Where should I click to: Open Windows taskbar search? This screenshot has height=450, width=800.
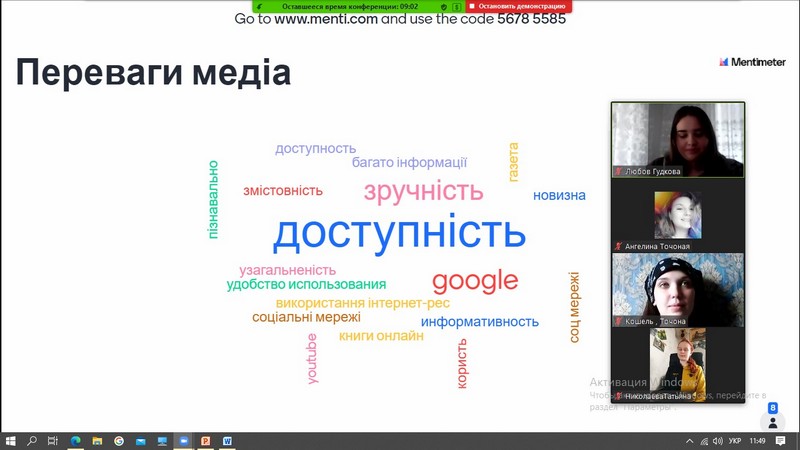coord(32,441)
